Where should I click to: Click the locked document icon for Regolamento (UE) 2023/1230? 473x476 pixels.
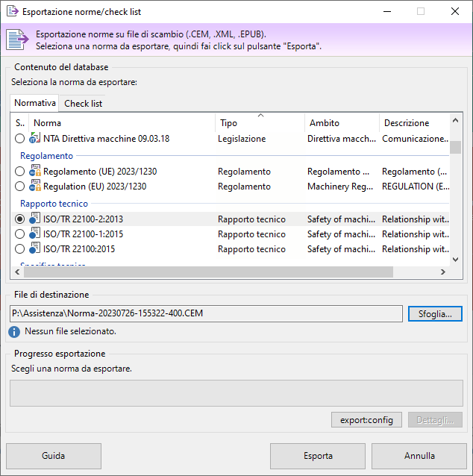(34, 172)
